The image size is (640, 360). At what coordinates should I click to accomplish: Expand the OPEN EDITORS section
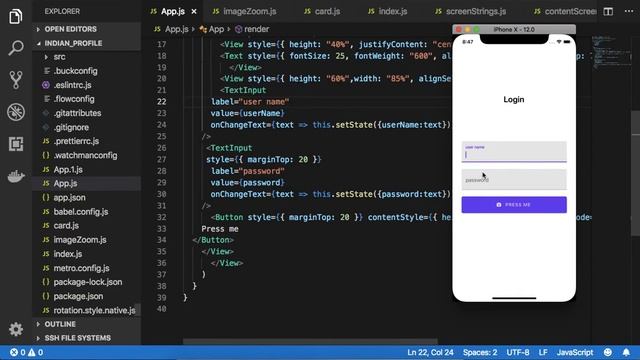point(70,29)
